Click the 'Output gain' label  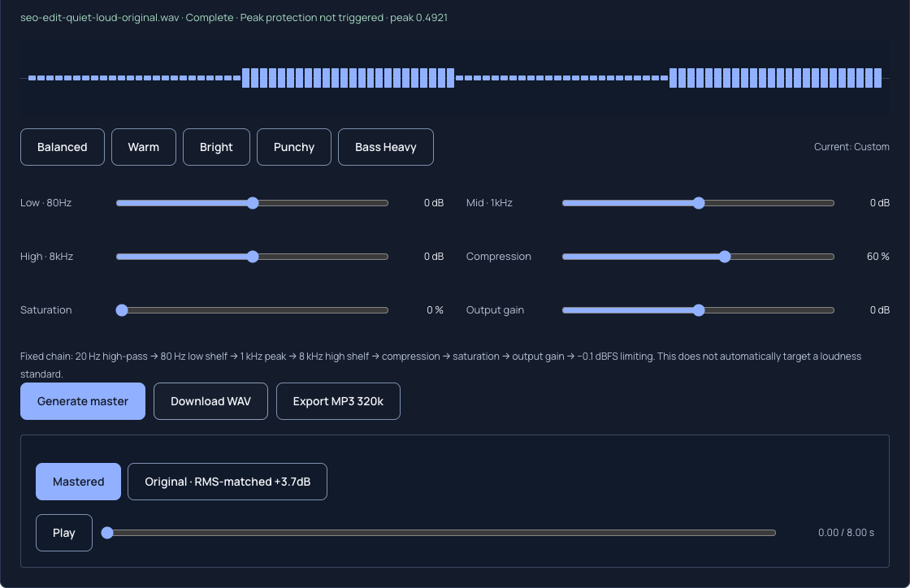click(495, 310)
